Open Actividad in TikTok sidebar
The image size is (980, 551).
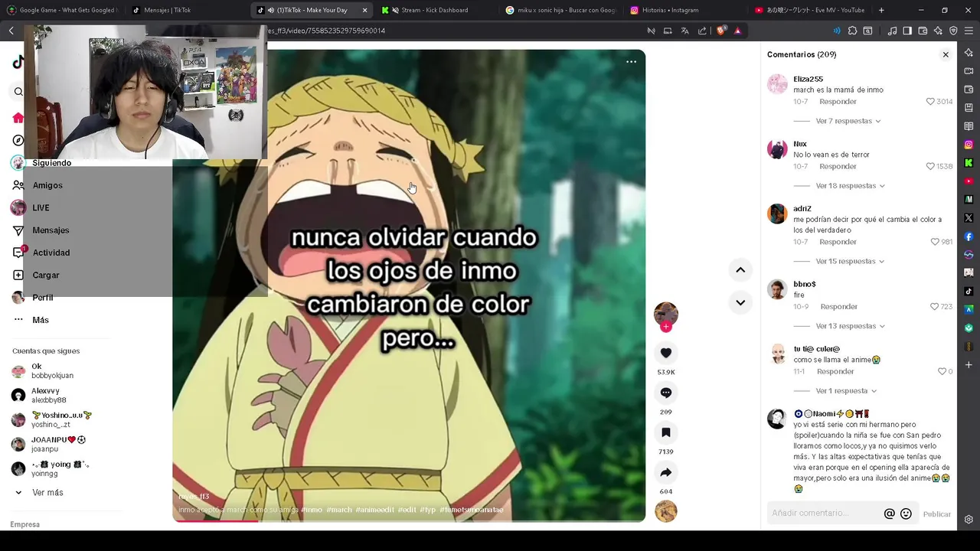pos(51,253)
